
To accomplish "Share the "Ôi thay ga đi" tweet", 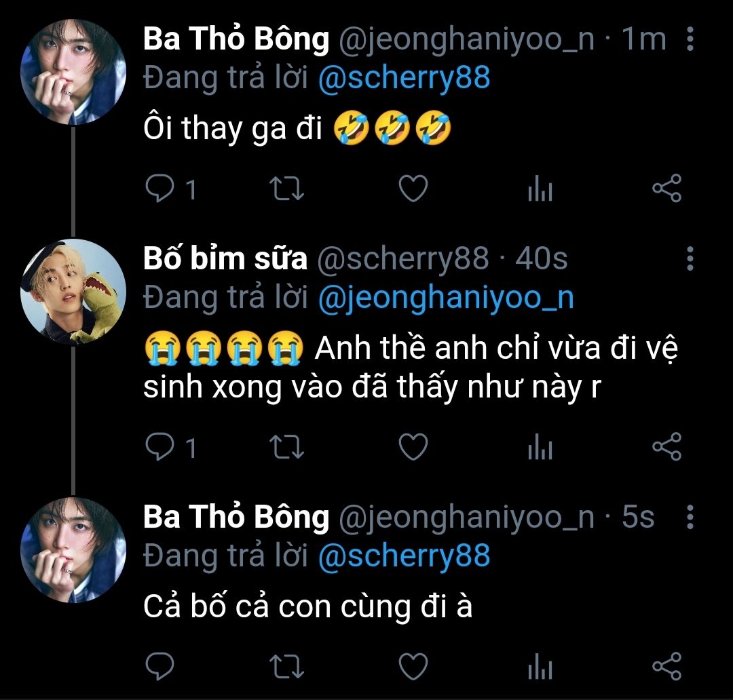I will click(x=666, y=189).
